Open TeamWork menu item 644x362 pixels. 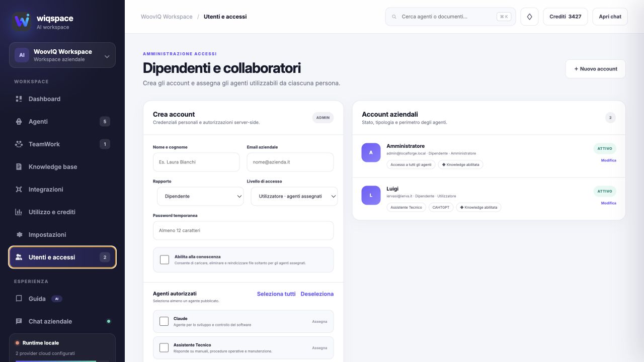62,144
